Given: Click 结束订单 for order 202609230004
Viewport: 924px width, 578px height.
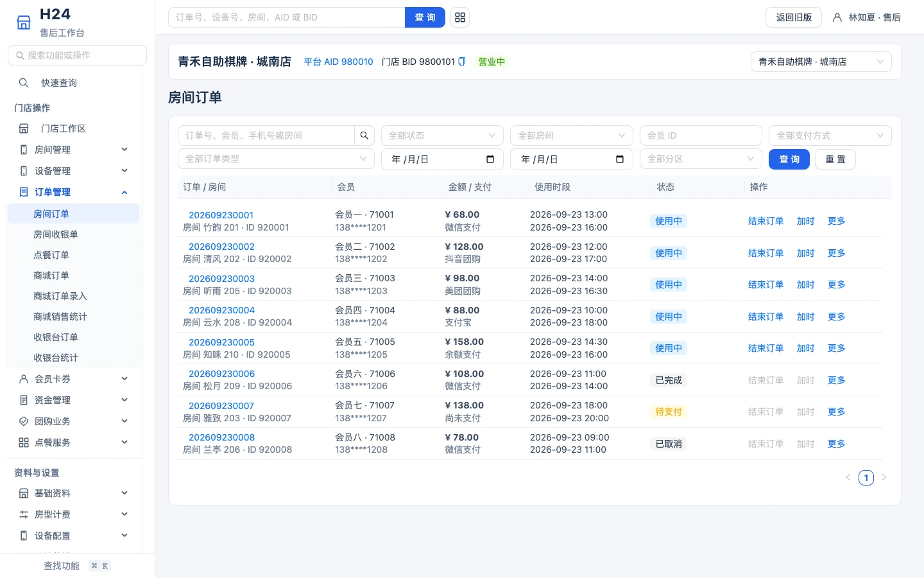Looking at the screenshot, I should coord(766,317).
